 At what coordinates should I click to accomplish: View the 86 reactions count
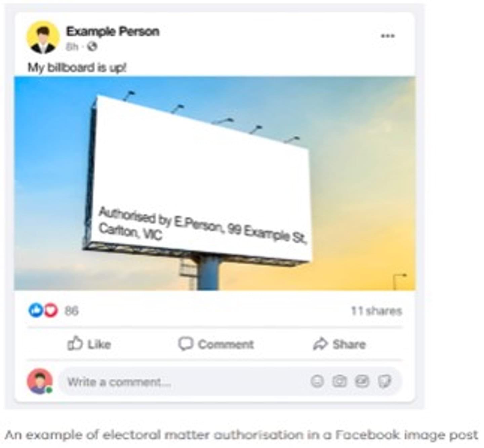tap(71, 311)
